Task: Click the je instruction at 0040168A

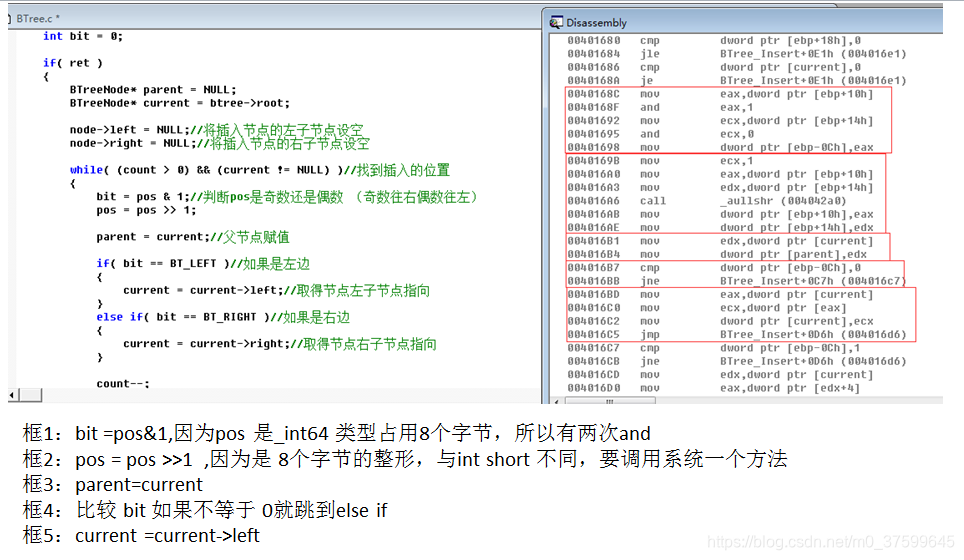Action: 737,81
